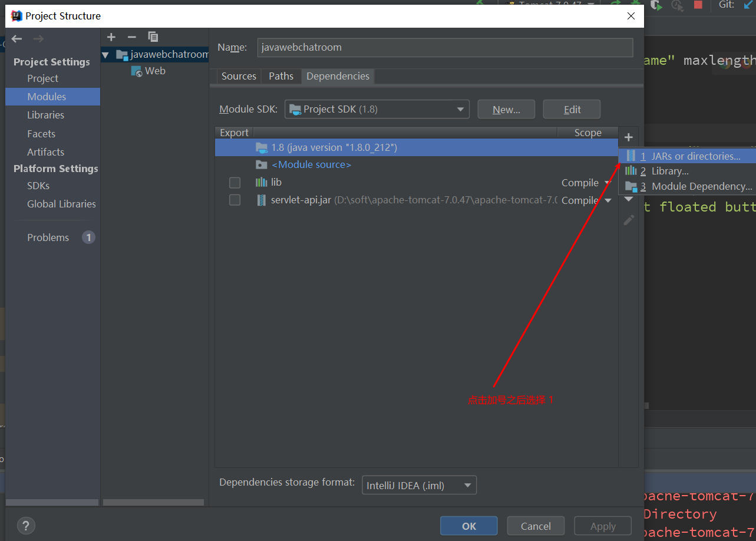Click the OK button
Viewport: 756px width, 541px height.
pyautogui.click(x=469, y=526)
